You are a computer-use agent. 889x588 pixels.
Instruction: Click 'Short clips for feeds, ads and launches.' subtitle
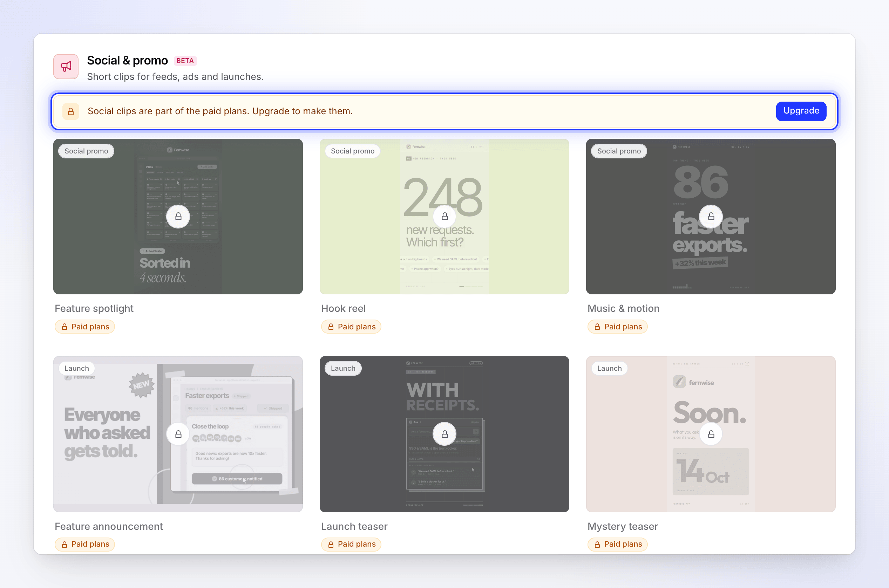pyautogui.click(x=175, y=76)
